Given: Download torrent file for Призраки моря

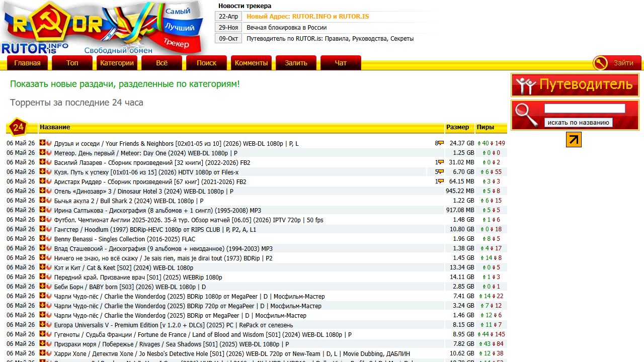Looking at the screenshot, I should pyautogui.click(x=42, y=343).
